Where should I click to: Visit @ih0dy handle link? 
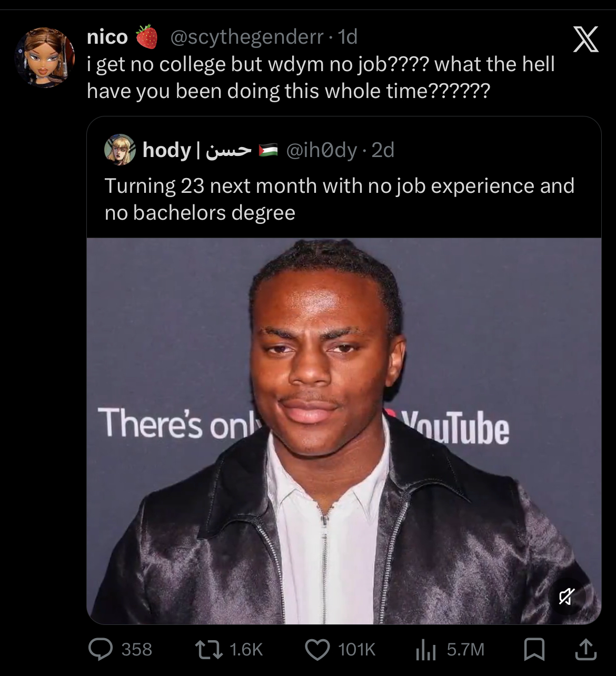click(x=322, y=150)
